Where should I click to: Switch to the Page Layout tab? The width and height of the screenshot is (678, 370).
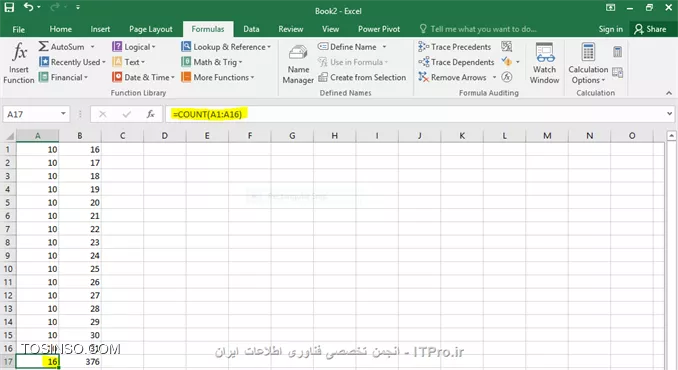coord(150,29)
